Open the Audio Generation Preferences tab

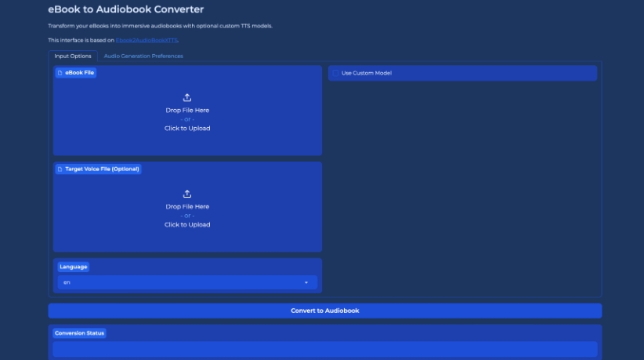tap(143, 56)
